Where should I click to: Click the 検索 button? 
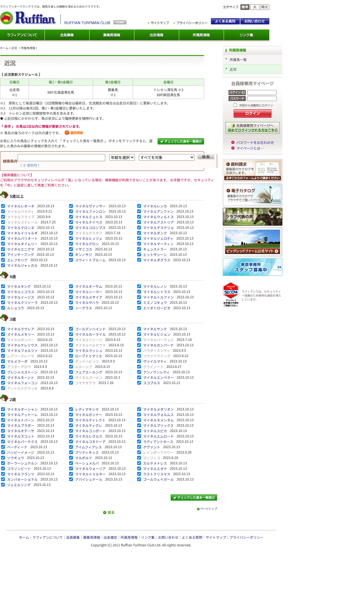tap(206, 157)
